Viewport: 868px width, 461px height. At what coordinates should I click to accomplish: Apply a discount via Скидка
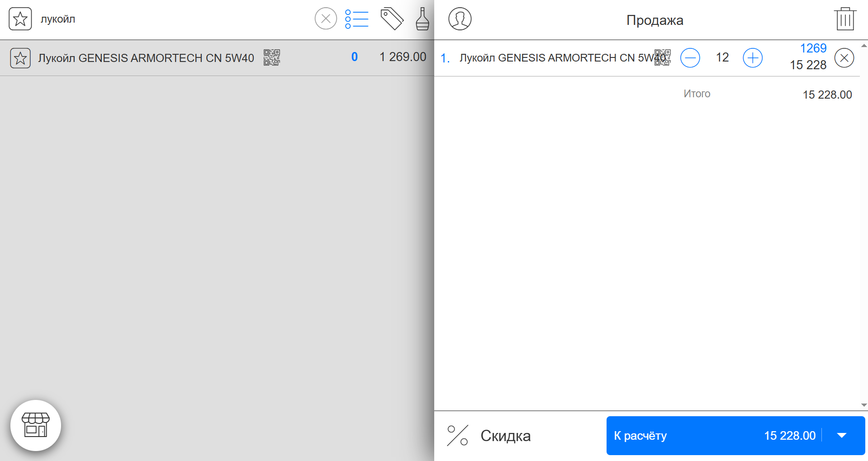tap(506, 436)
